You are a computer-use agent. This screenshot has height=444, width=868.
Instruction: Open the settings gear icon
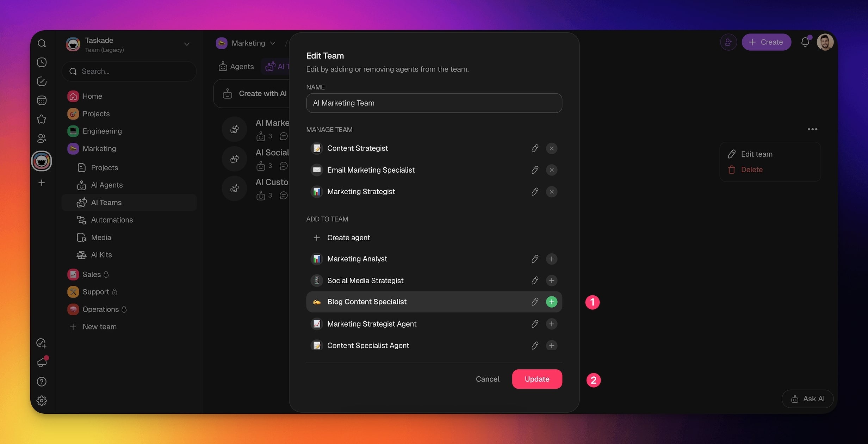[42, 401]
